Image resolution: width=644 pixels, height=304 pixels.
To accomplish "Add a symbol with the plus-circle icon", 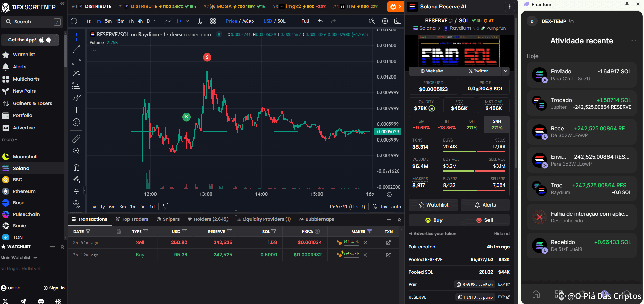I will (74, 21).
